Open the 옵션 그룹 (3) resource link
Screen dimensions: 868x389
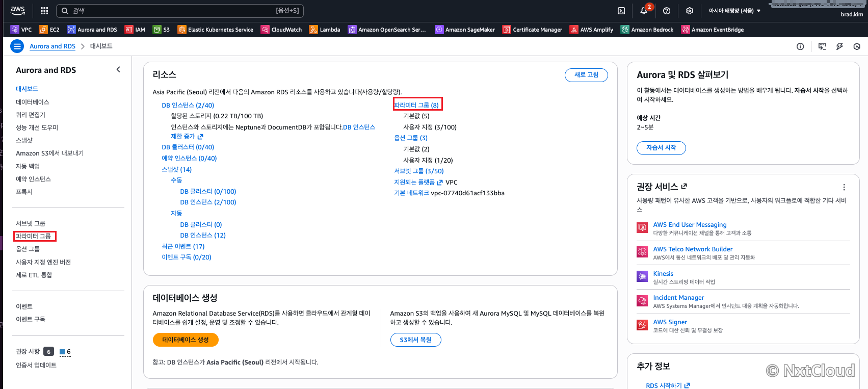(411, 138)
